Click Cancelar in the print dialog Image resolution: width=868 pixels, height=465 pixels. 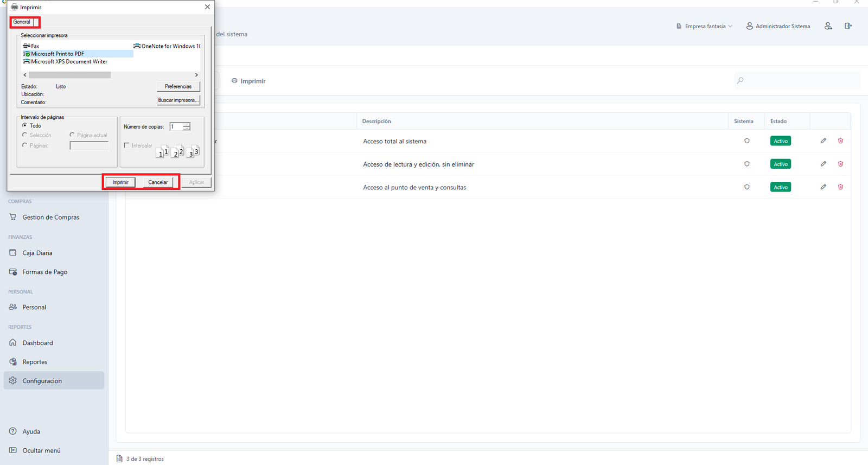coord(158,182)
